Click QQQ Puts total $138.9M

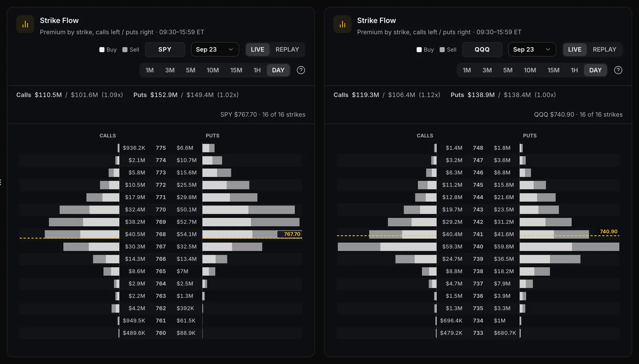click(x=481, y=95)
